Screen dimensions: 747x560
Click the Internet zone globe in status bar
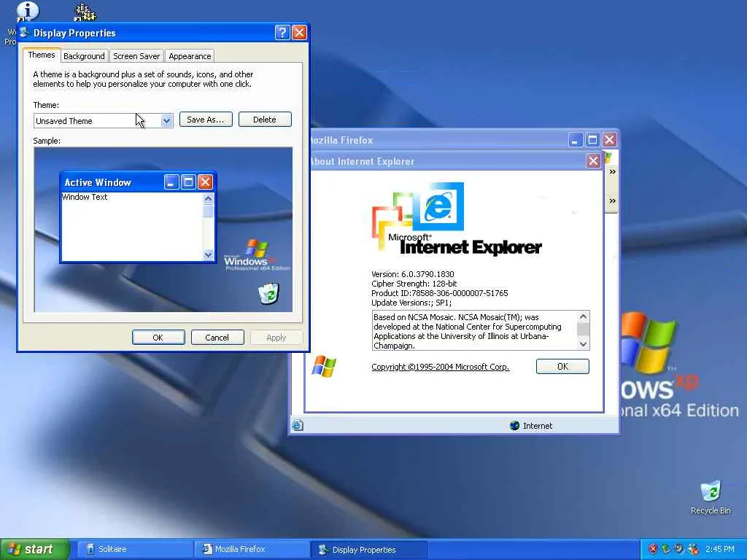coord(514,425)
